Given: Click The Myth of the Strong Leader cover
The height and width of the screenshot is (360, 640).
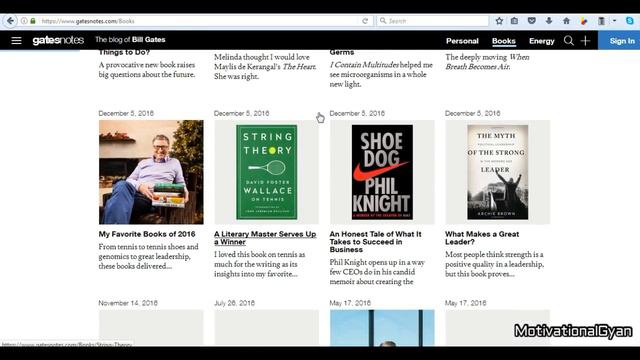Looking at the screenshot, I should (498, 172).
